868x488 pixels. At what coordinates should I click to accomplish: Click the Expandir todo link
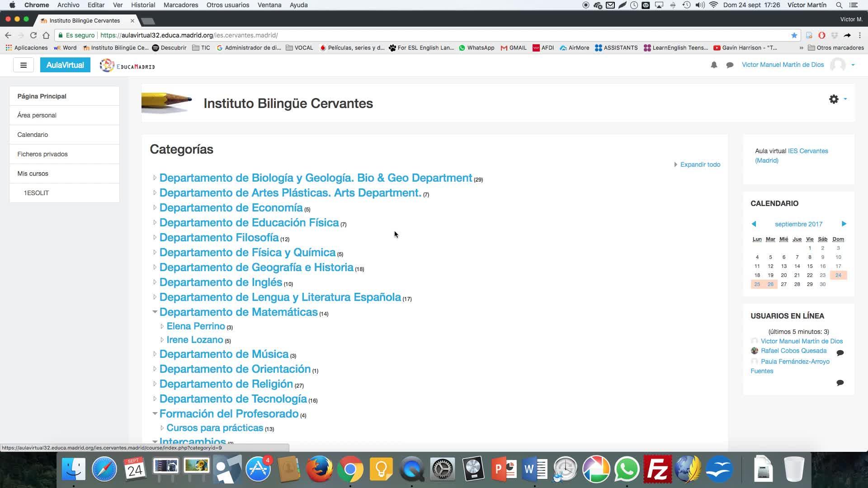pos(700,164)
